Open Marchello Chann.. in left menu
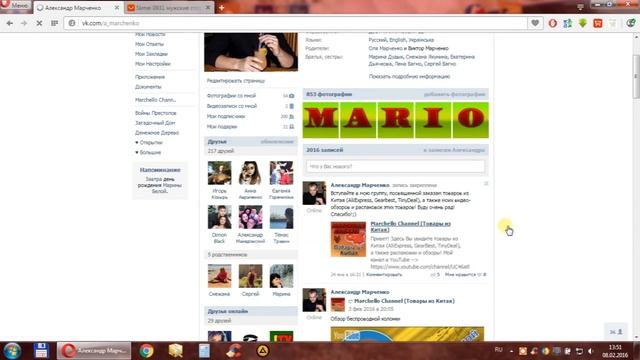 click(x=156, y=100)
